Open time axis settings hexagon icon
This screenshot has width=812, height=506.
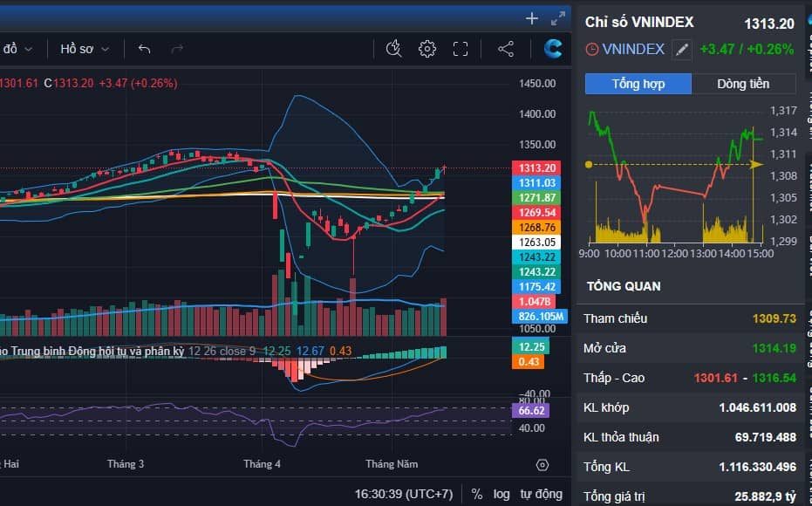pos(542,465)
